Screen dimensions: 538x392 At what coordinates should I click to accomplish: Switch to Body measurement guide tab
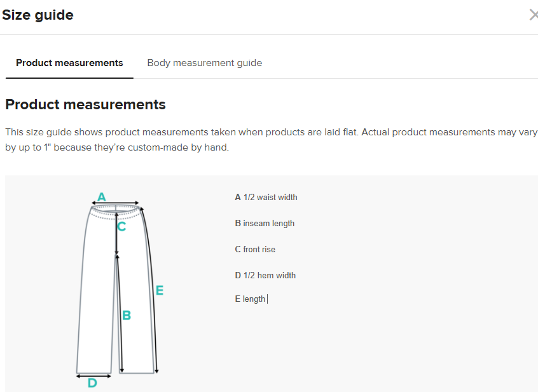(x=204, y=63)
